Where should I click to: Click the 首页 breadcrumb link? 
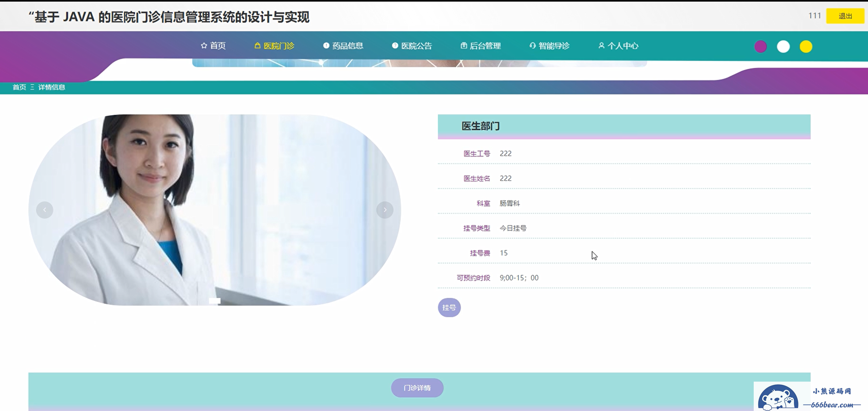point(19,87)
